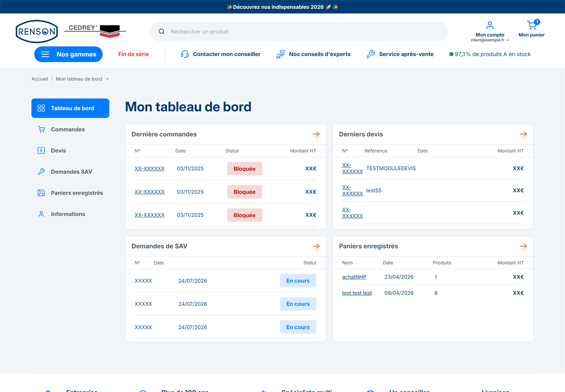Click the hand icon for Nos conseils d'experts
The image size is (565, 392).
coord(280,54)
